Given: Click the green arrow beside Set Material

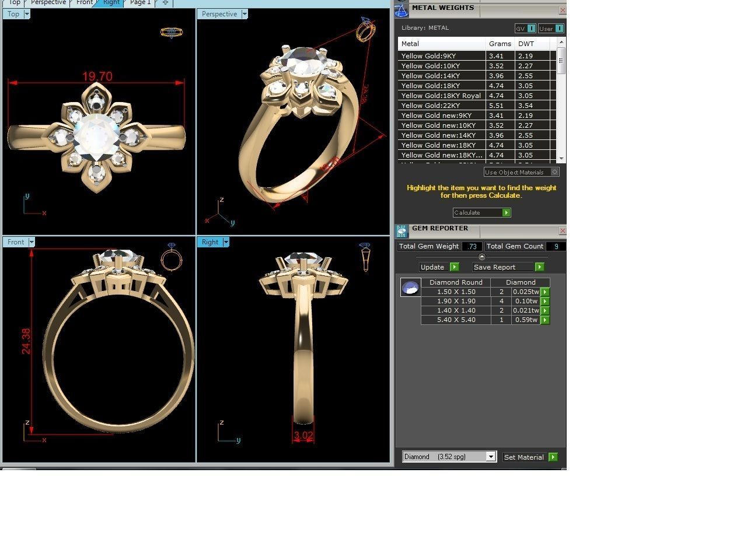Looking at the screenshot, I should pyautogui.click(x=553, y=457).
